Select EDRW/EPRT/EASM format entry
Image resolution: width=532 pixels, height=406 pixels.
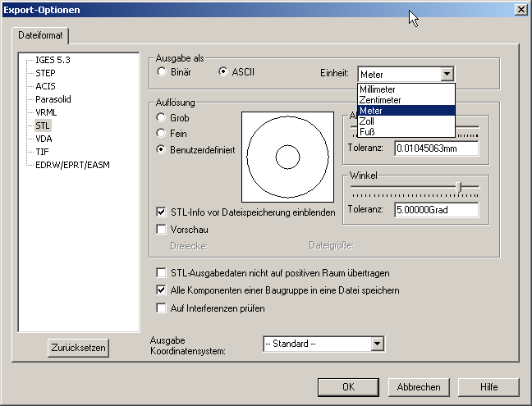(72, 165)
